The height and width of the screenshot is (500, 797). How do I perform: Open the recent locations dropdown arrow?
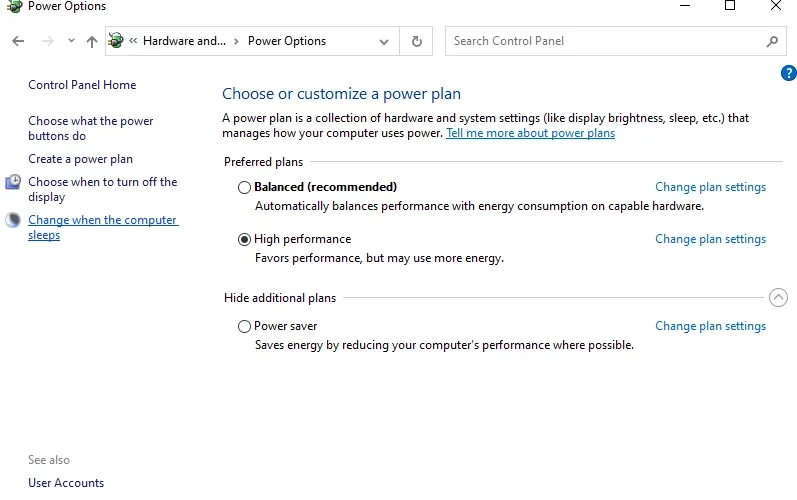(x=71, y=41)
